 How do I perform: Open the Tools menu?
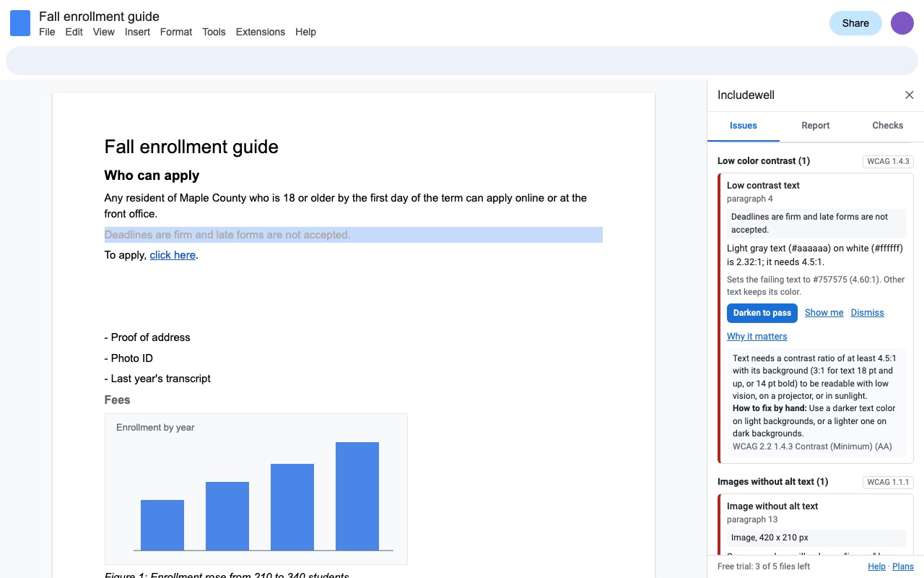(214, 32)
